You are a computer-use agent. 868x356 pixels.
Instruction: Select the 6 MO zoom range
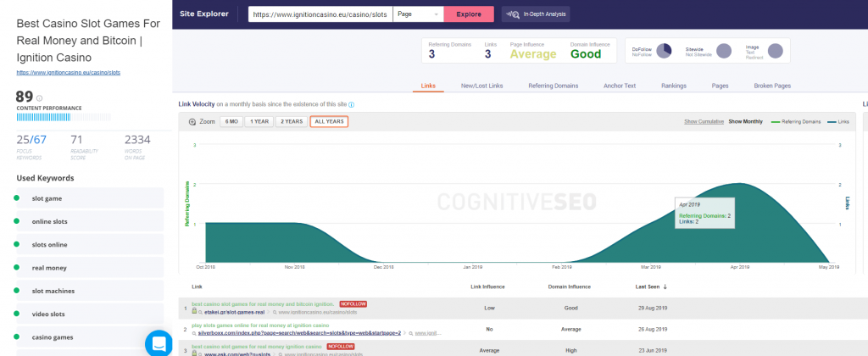pos(231,122)
